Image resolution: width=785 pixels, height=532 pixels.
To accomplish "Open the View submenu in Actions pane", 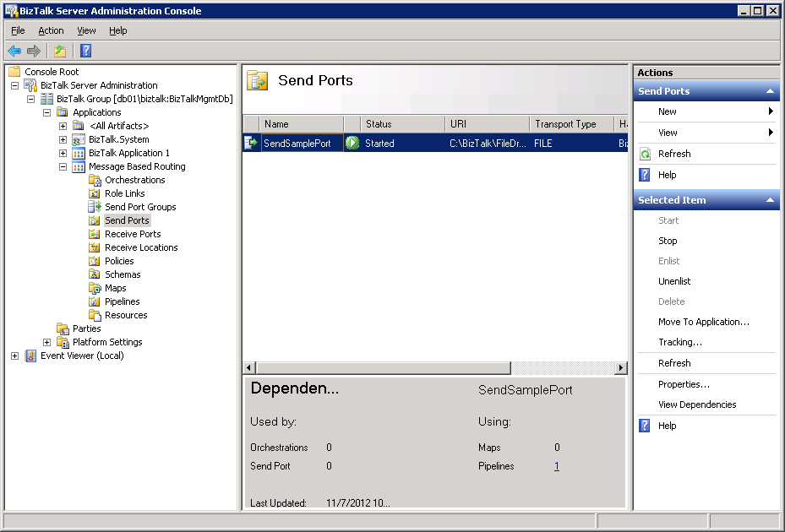I will 706,133.
